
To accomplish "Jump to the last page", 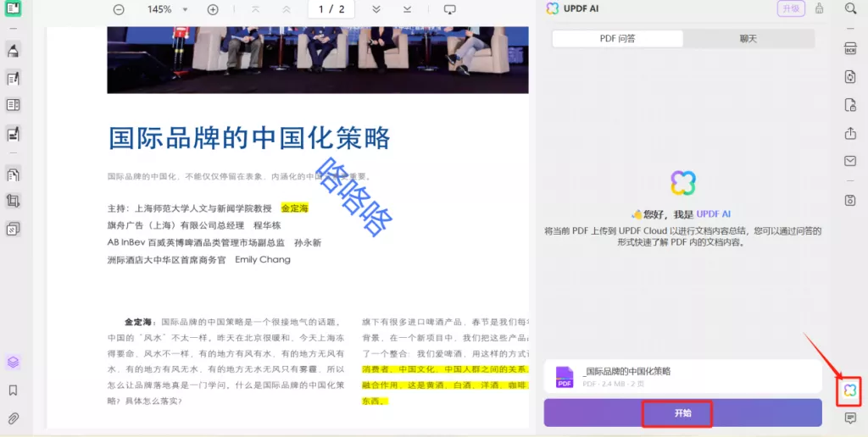I will pos(408,9).
